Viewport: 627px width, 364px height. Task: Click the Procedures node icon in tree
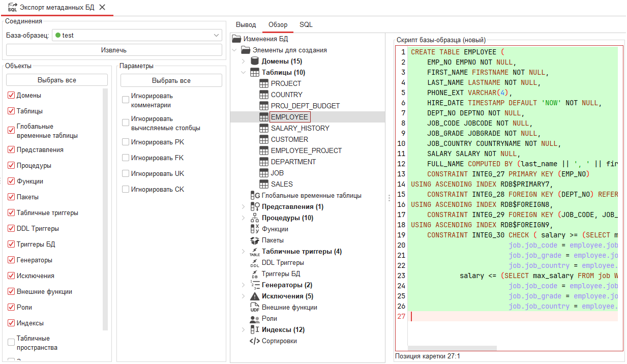click(x=255, y=218)
